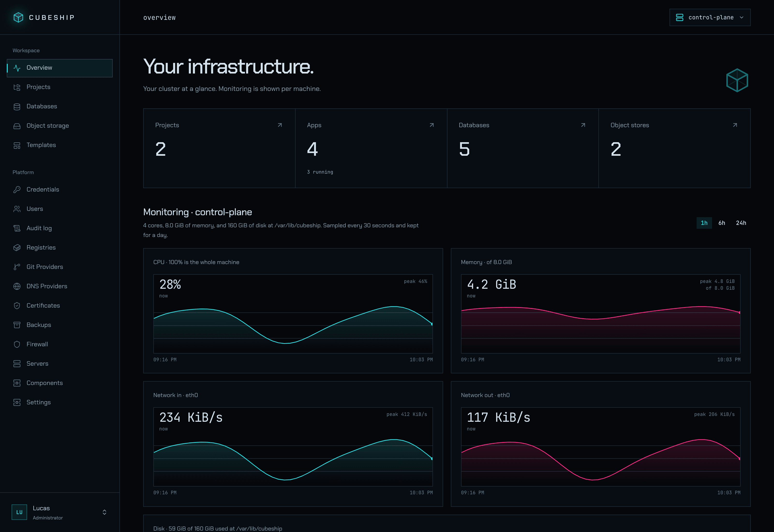Open Templates from the sidebar

pos(60,145)
